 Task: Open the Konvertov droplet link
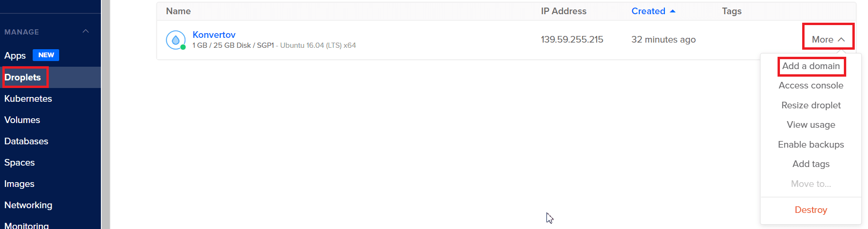click(x=214, y=35)
